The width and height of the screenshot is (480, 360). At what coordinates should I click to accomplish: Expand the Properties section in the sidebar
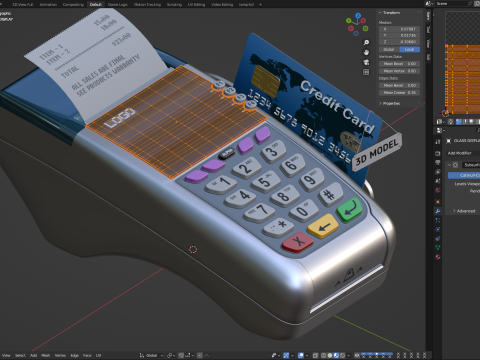tap(390, 103)
